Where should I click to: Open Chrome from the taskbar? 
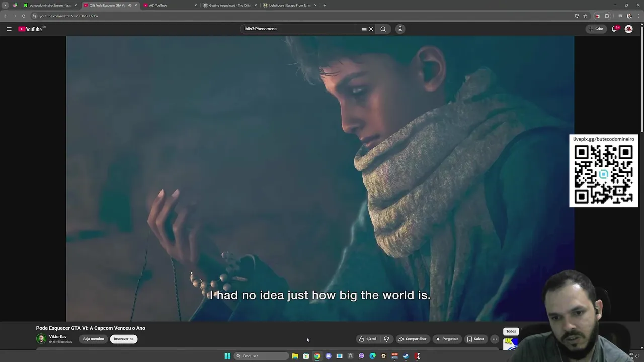[x=317, y=356]
